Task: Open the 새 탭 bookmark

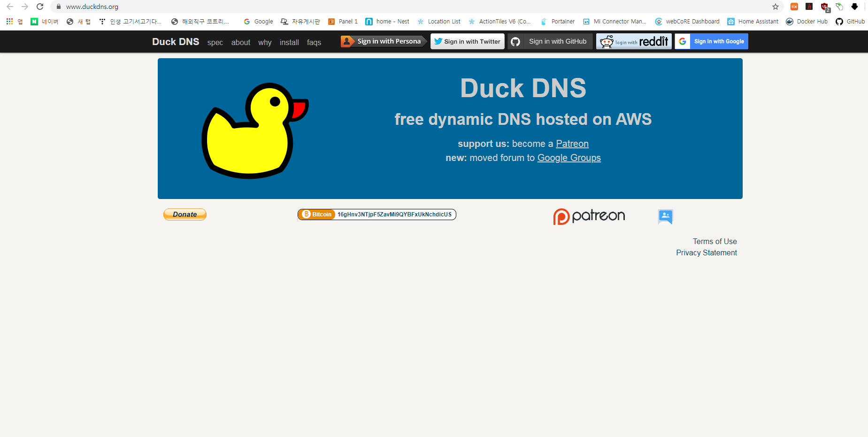Action: tap(79, 22)
